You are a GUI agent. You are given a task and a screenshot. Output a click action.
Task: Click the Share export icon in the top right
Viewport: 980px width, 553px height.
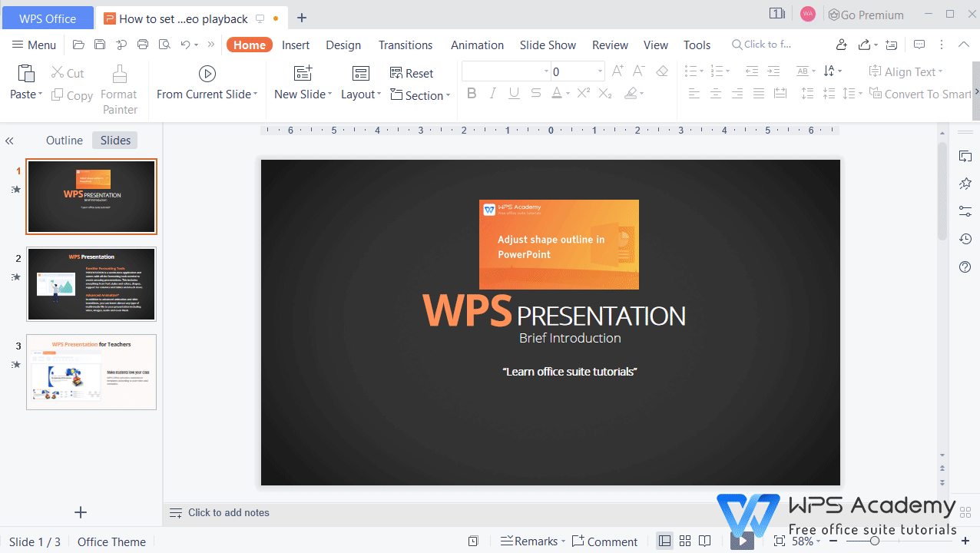(864, 45)
